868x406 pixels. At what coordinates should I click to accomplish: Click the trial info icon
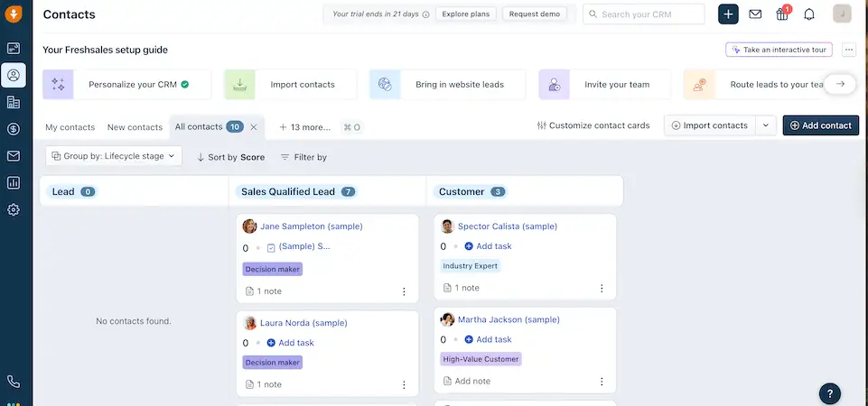tap(425, 14)
